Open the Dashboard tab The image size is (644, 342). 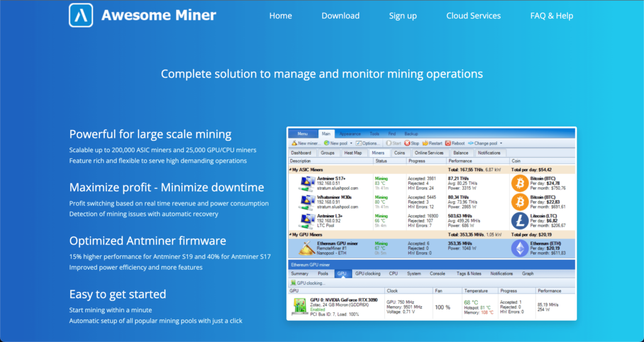click(x=301, y=153)
